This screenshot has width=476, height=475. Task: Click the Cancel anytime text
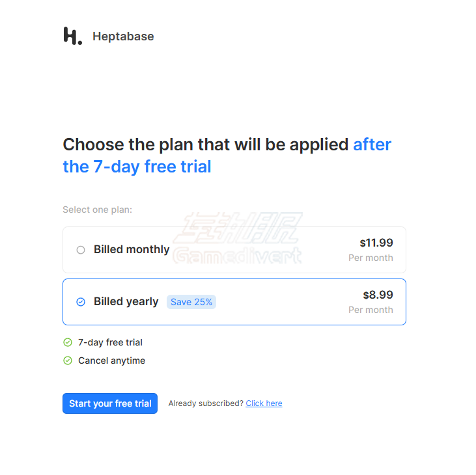tap(112, 360)
